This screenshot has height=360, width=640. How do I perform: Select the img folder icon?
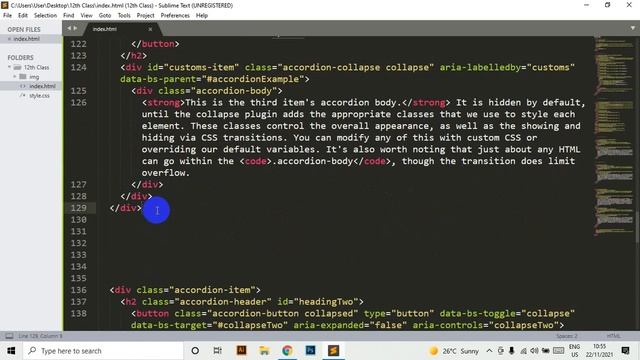[x=23, y=76]
